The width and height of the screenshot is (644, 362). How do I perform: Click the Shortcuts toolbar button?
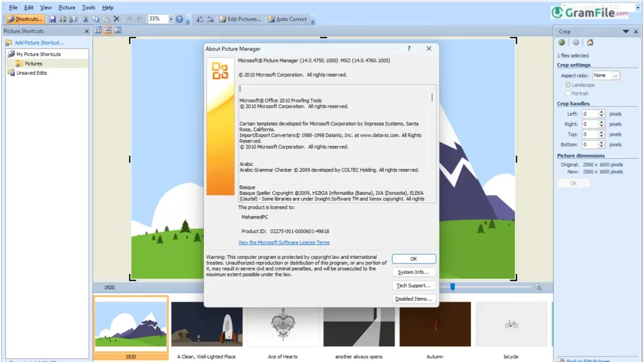25,19
